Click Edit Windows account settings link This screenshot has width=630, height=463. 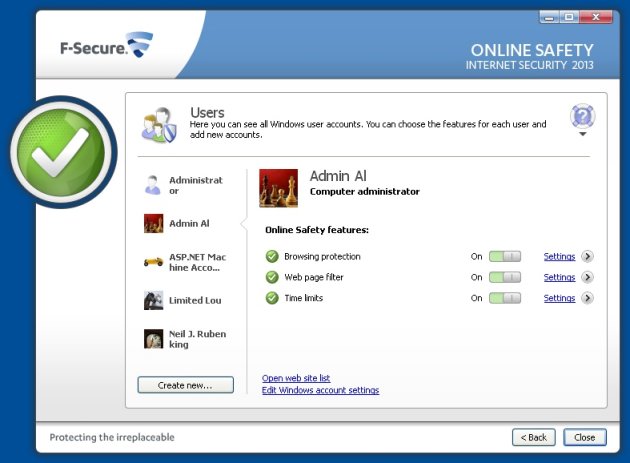click(x=320, y=390)
